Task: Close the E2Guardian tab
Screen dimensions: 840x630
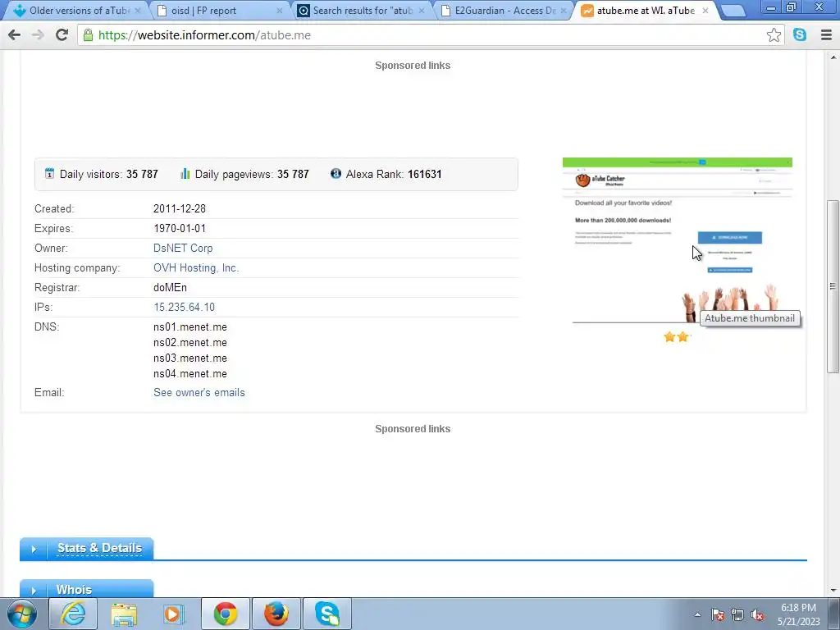Action: pos(563,10)
